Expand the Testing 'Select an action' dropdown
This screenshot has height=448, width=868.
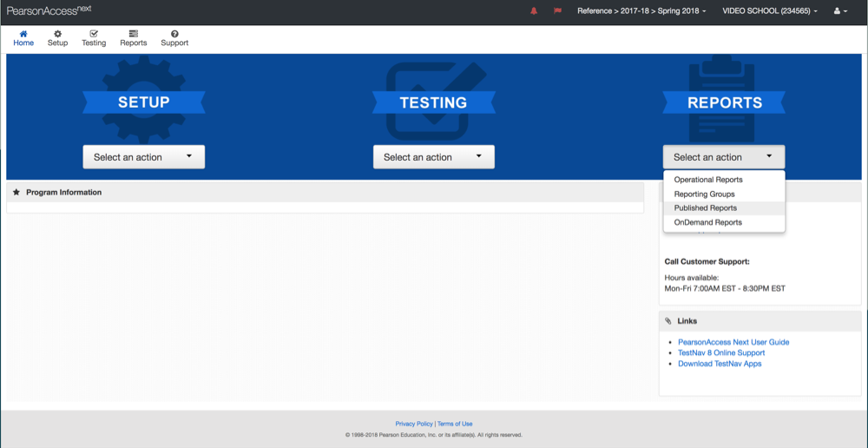433,157
